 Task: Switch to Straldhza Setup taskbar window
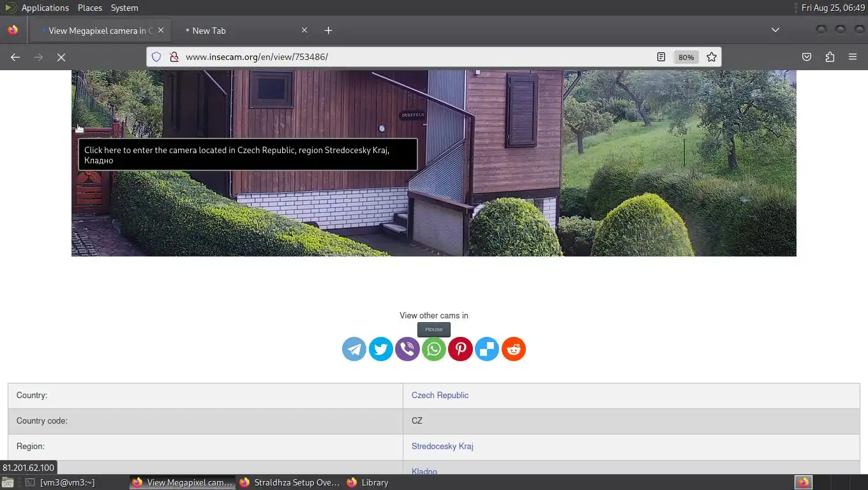pyautogui.click(x=290, y=482)
